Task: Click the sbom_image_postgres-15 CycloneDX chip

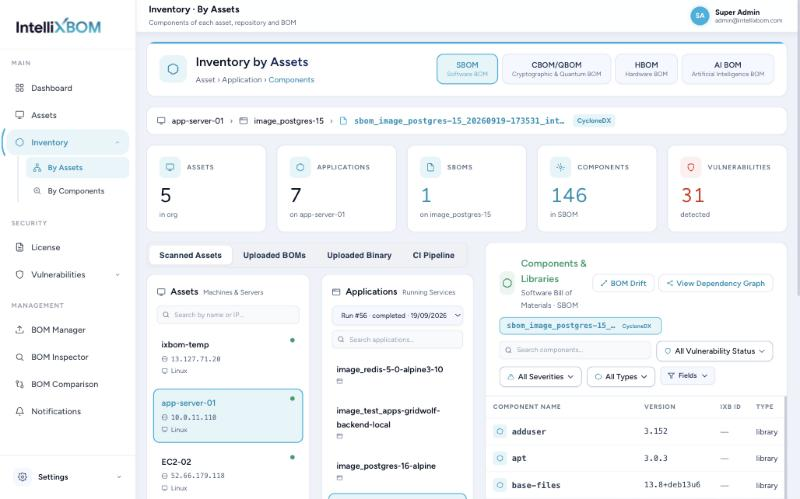Action: pyautogui.click(x=580, y=326)
